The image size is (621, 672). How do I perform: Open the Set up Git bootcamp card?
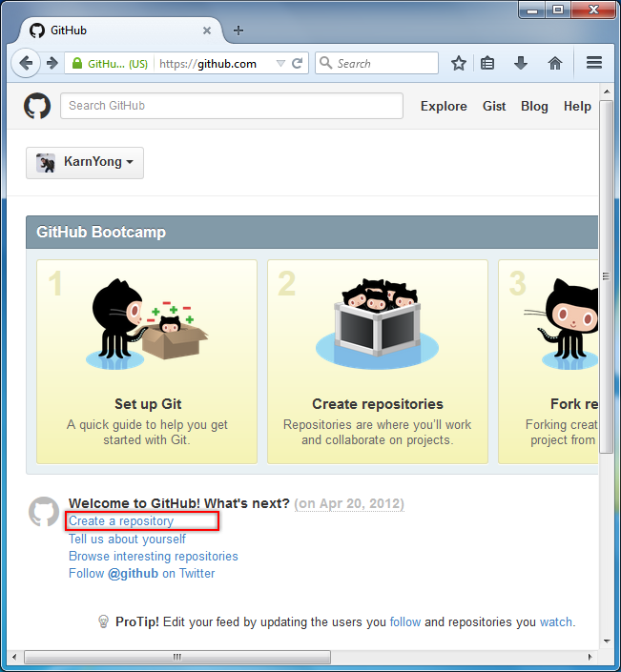click(x=146, y=361)
